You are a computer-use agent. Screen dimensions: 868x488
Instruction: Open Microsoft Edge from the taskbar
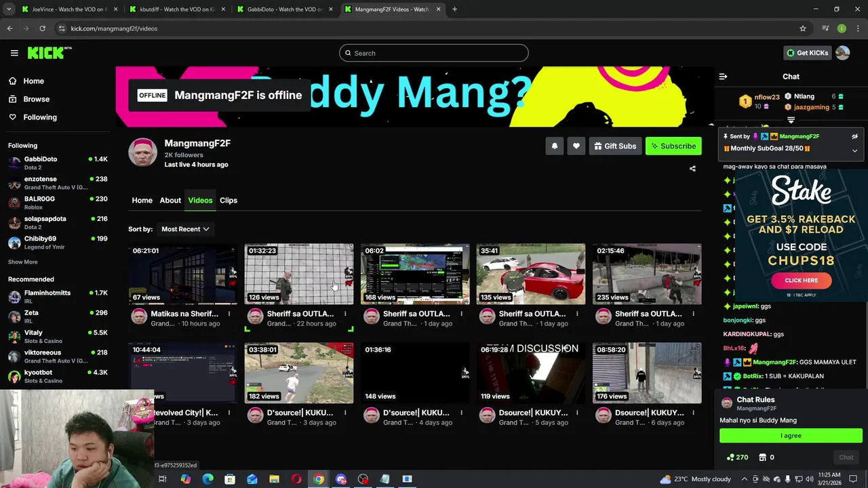pos(208,479)
